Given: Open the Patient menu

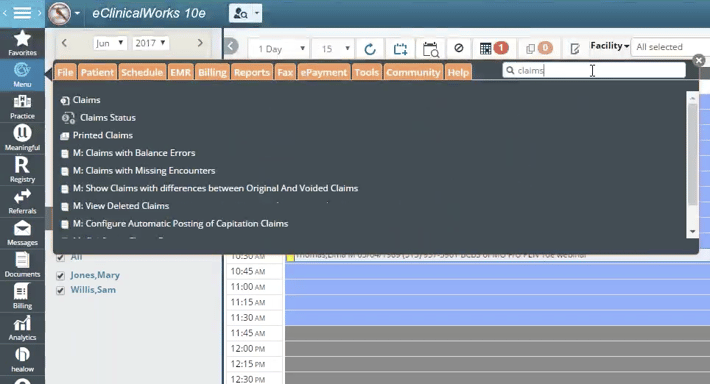Looking at the screenshot, I should pos(97,72).
